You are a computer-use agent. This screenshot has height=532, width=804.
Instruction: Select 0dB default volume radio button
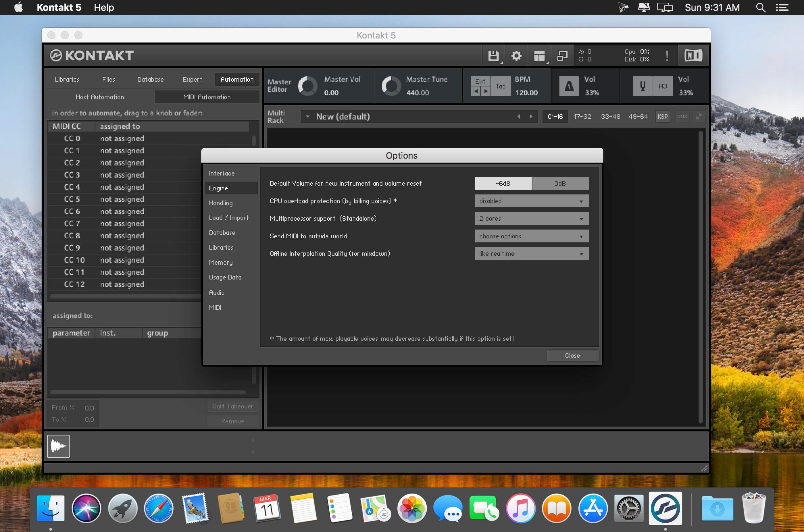click(x=559, y=183)
